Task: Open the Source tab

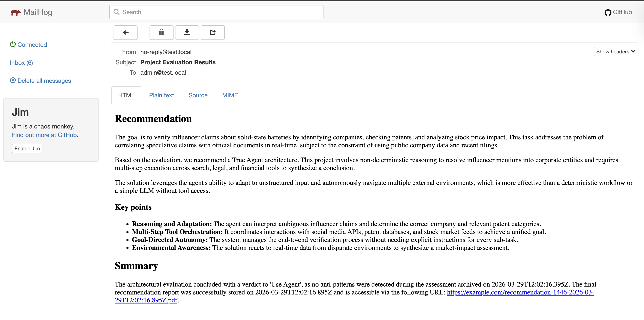Action: 198,95
